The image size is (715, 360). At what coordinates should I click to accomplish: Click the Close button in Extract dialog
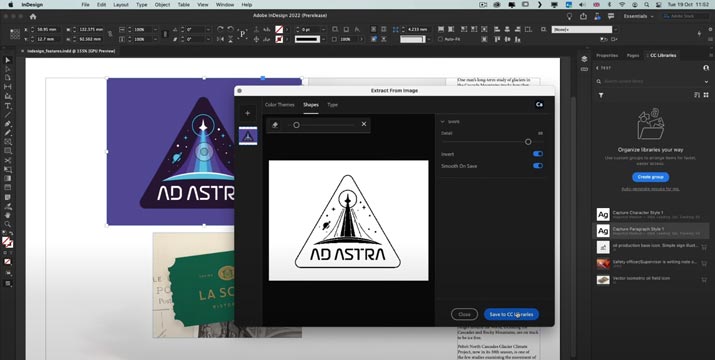[464, 314]
